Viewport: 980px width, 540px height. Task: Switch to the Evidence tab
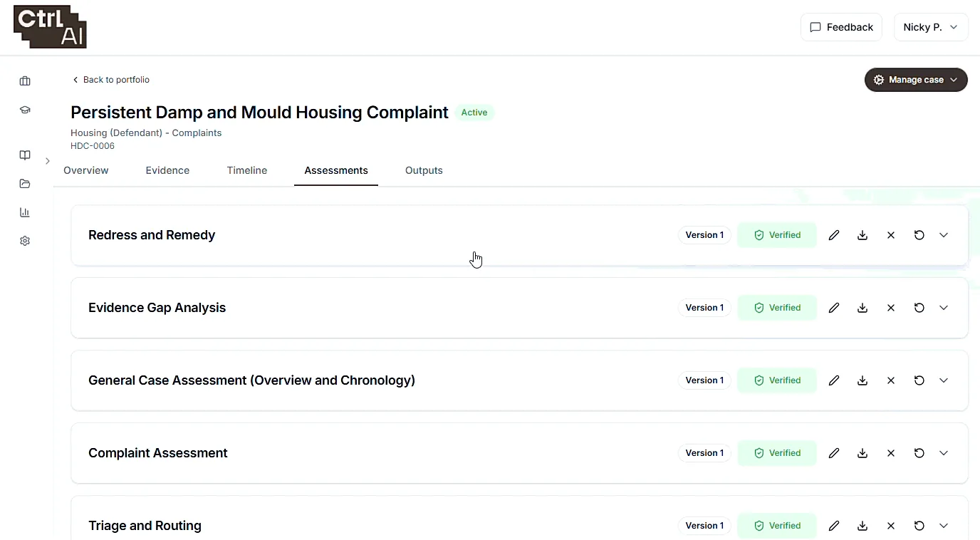coord(167,170)
